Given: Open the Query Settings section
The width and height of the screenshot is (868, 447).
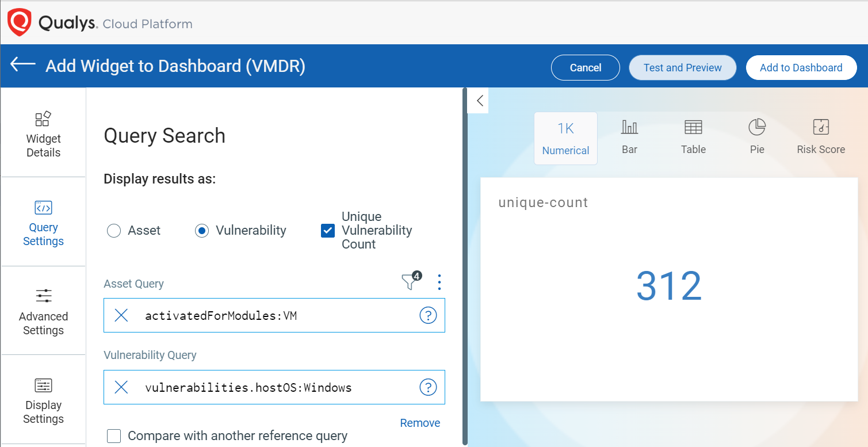Looking at the screenshot, I should (43, 222).
